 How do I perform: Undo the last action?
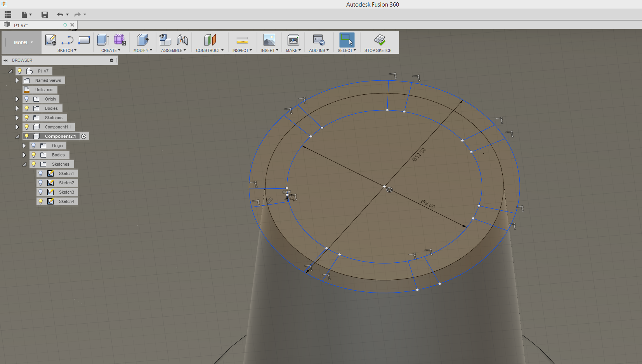60,15
